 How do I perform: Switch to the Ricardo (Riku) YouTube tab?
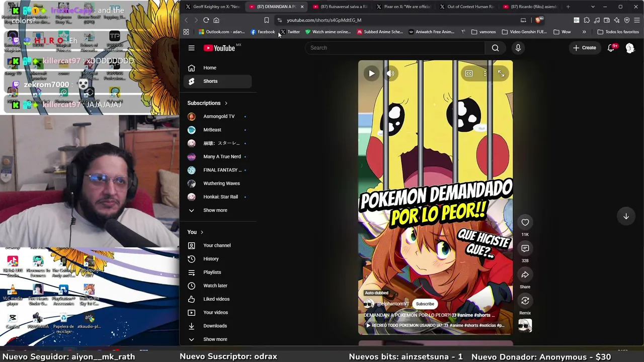(x=530, y=7)
